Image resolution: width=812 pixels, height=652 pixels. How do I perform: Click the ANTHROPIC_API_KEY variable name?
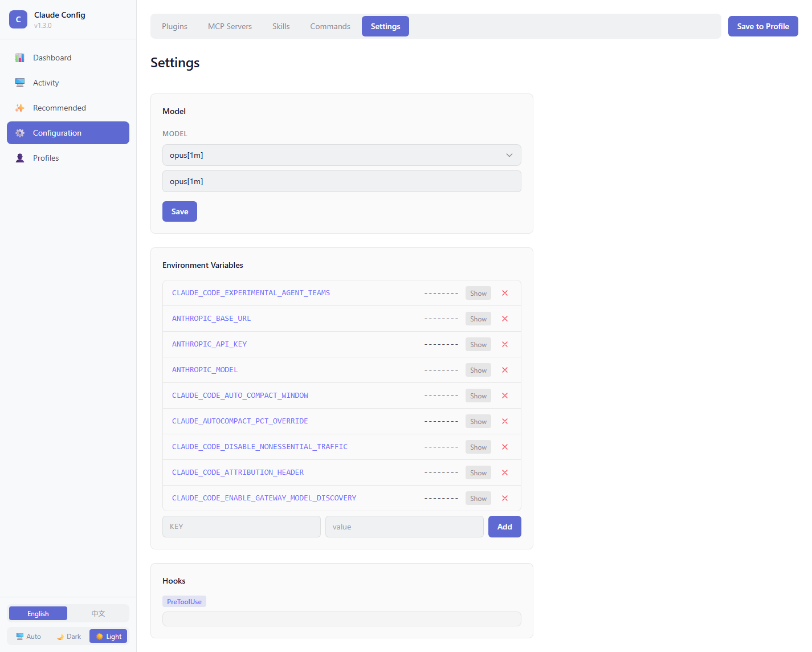209,344
